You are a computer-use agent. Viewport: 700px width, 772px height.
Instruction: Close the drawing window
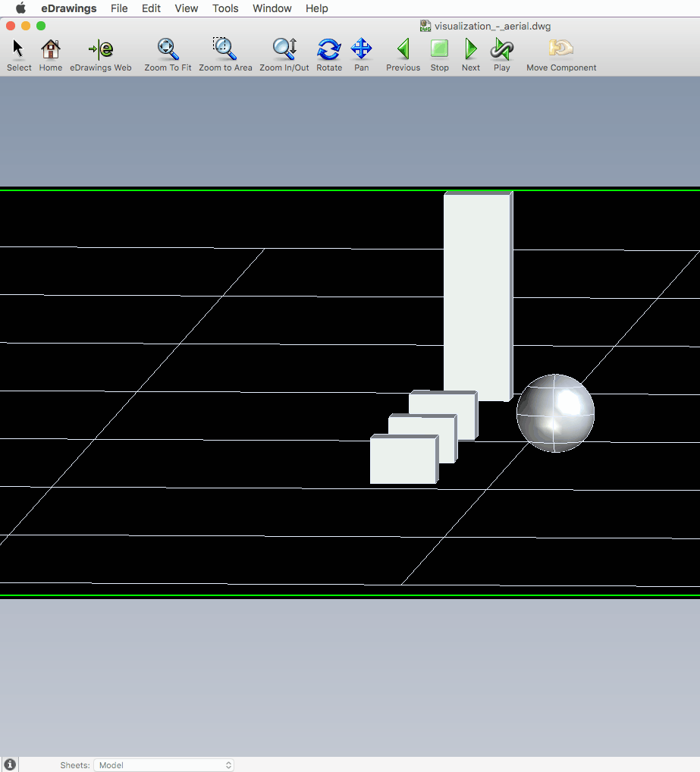coord(11,26)
